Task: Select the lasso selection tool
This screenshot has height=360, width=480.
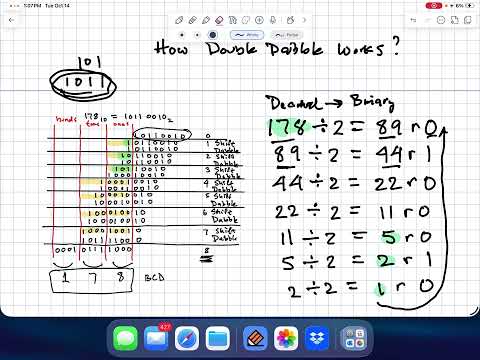Action: [246, 20]
